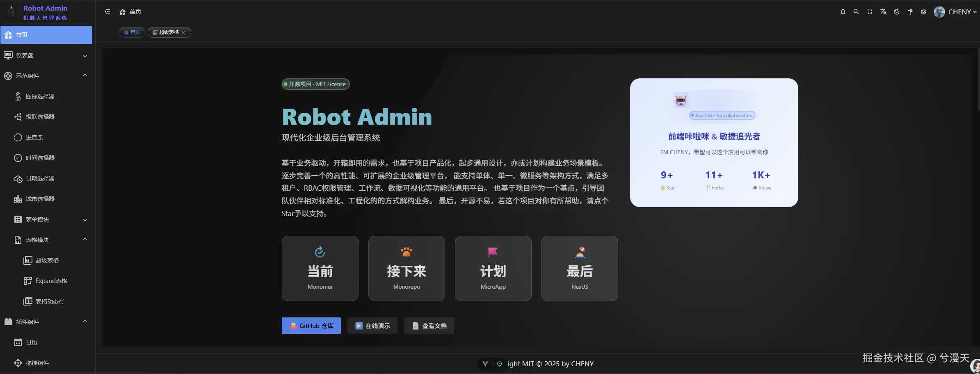Click the 在线演示 button
Viewport: 980px width, 374px height.
point(372,326)
